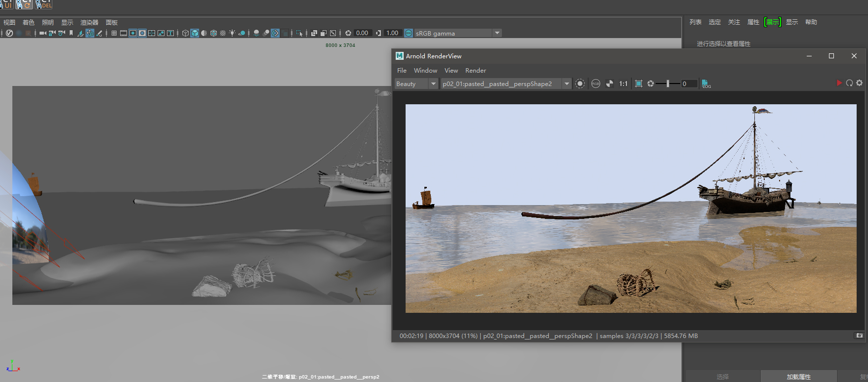
Task: Open Render menu in Arnold RenderView
Action: [476, 71]
